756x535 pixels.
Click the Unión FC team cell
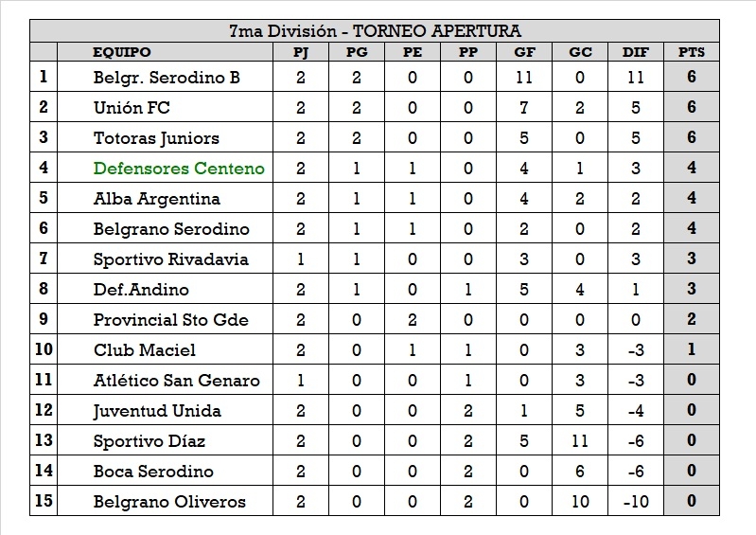pos(132,108)
